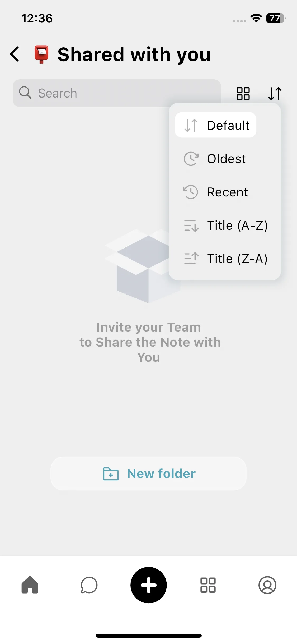Open the Home tab

click(x=30, y=585)
